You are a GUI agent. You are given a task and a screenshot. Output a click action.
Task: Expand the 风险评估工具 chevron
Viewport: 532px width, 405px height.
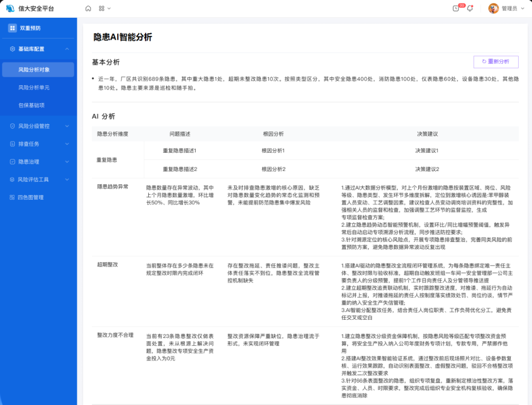(x=67, y=179)
